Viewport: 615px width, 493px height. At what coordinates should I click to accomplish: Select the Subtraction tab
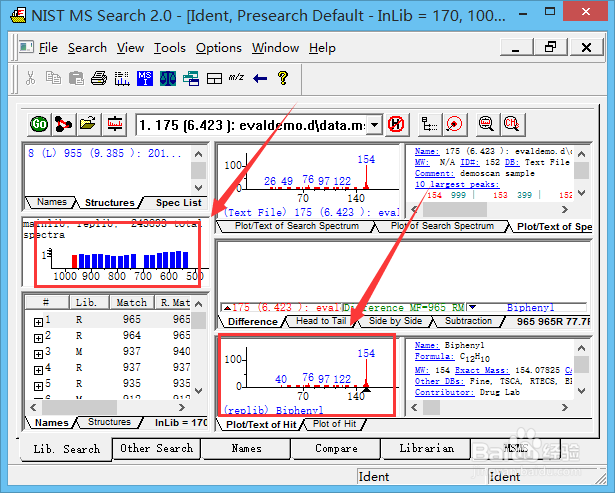click(468, 321)
